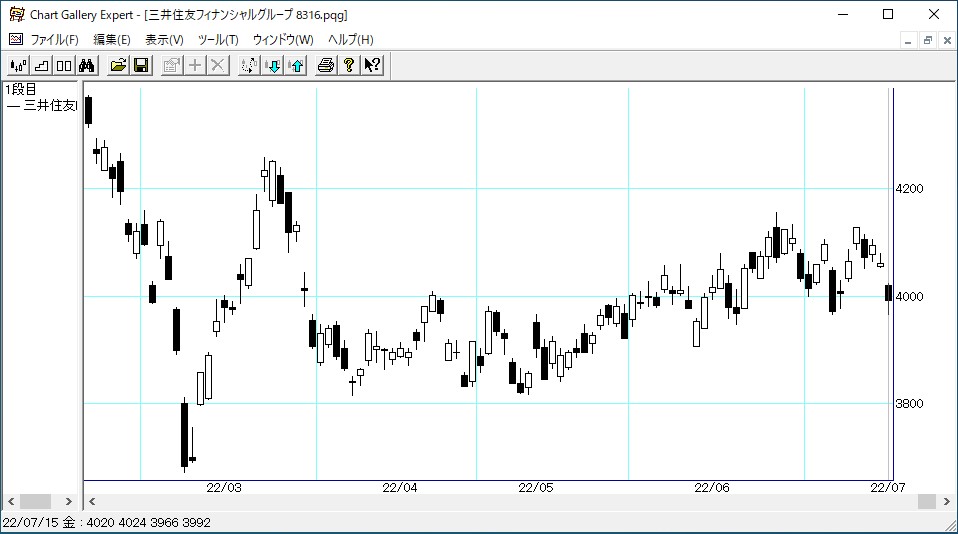
Task: Click the blue down arrow chart icon
Action: [273, 66]
